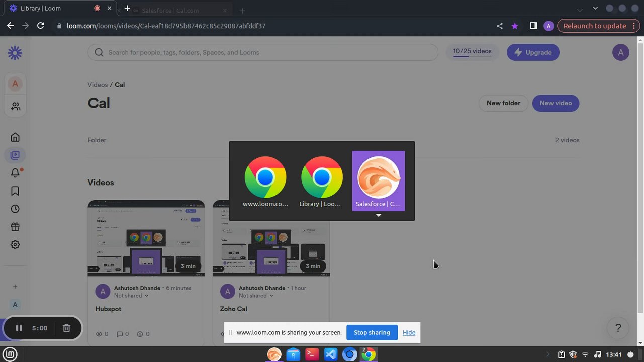Image resolution: width=644 pixels, height=362 pixels.
Task: Click the Ashutosh Dhande name on the Hubspot card
Action: pos(137,288)
